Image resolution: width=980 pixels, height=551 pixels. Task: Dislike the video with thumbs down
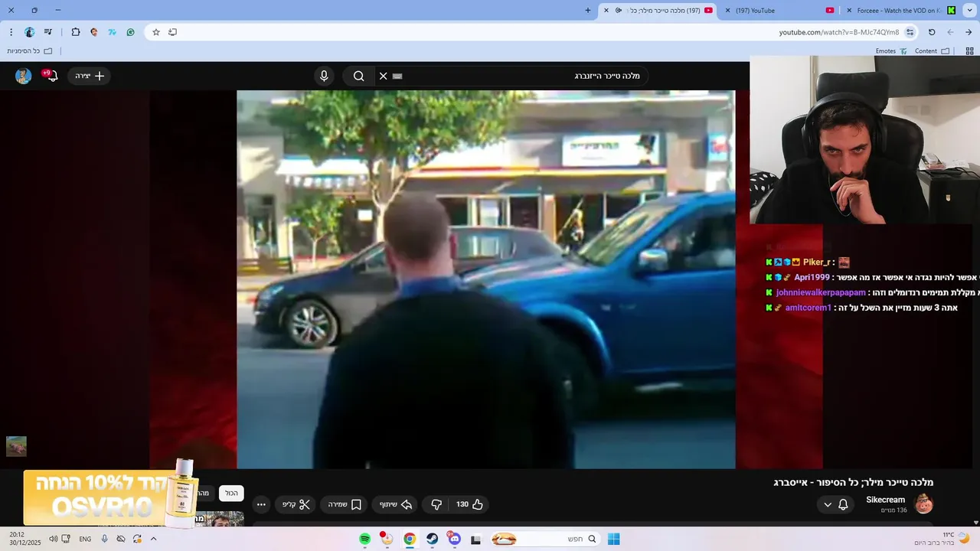436,504
